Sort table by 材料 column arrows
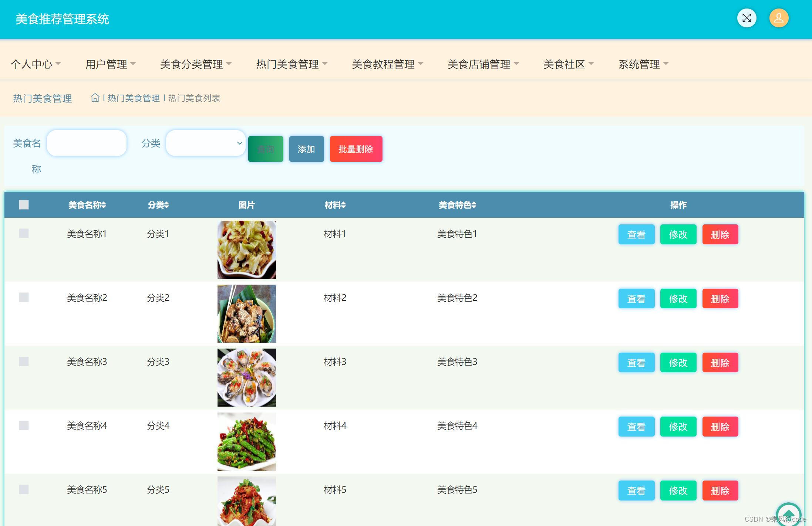This screenshot has height=526, width=812. point(344,205)
